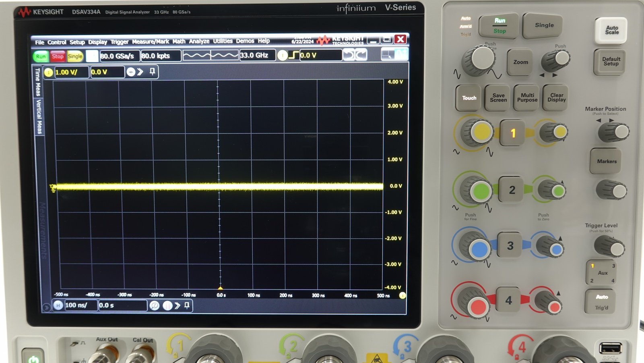This screenshot has height=363, width=644.
Task: Click the Touch front panel key
Action: click(469, 98)
